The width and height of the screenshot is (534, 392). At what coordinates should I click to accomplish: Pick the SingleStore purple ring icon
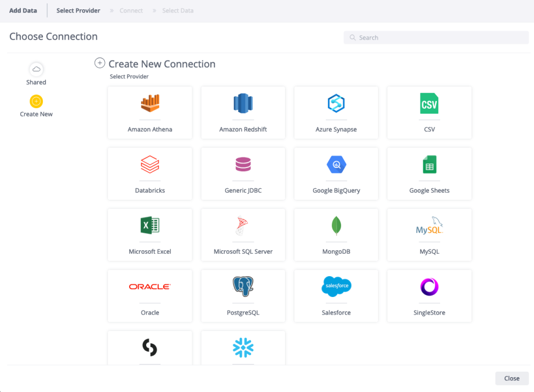click(x=429, y=287)
